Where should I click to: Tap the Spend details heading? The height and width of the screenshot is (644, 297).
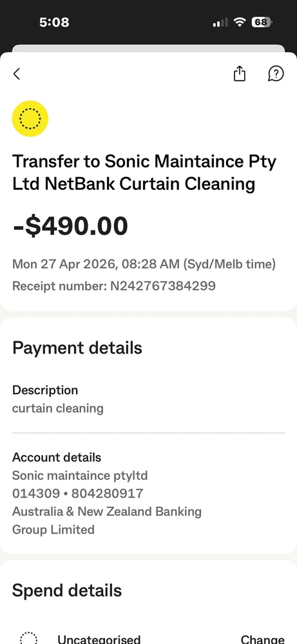coord(67,591)
